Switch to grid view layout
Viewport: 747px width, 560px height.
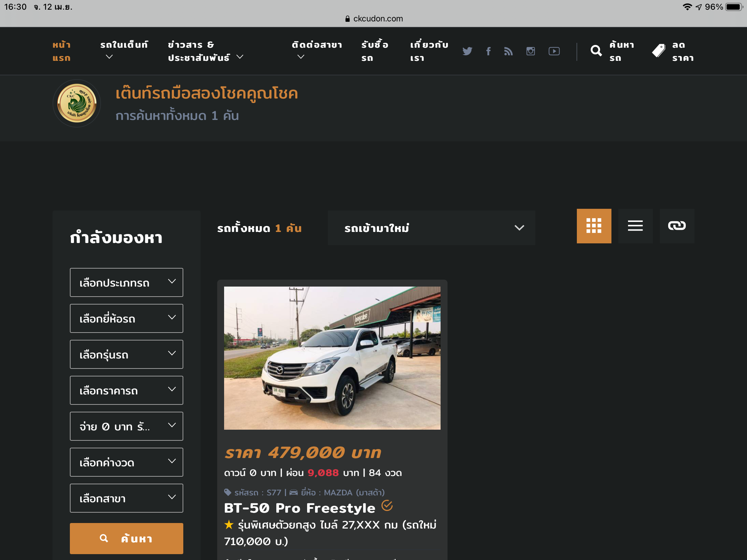pyautogui.click(x=594, y=226)
